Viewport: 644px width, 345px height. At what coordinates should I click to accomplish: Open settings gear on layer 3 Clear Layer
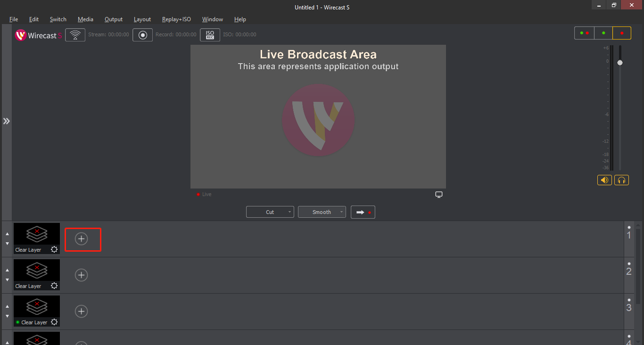pyautogui.click(x=54, y=322)
